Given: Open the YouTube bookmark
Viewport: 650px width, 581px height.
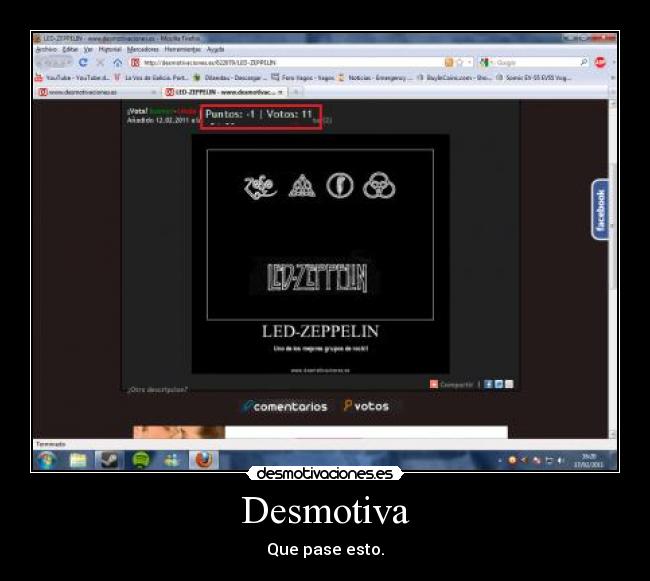Looking at the screenshot, I should click(x=72, y=77).
